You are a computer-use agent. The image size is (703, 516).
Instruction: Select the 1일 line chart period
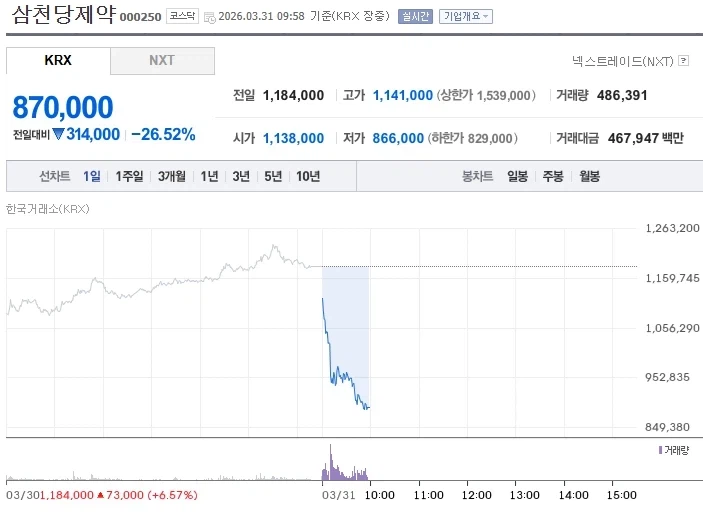click(x=92, y=176)
